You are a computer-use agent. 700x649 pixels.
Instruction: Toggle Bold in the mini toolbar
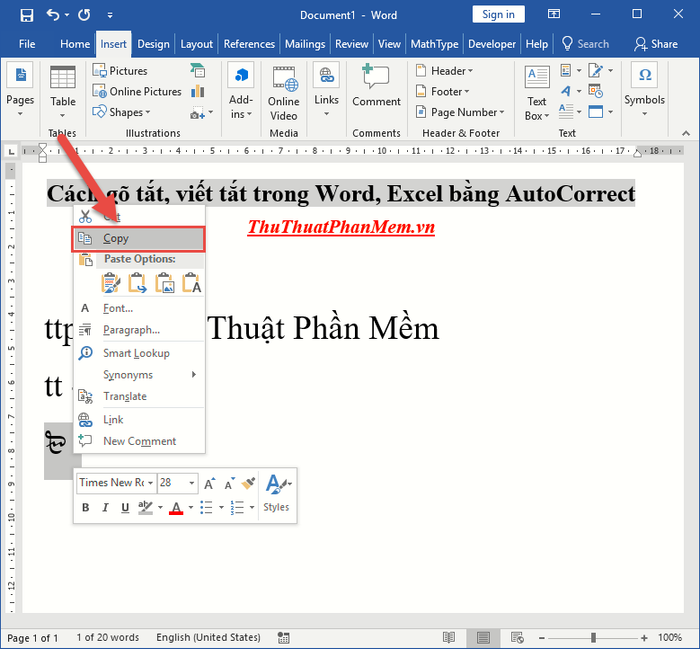(86, 508)
